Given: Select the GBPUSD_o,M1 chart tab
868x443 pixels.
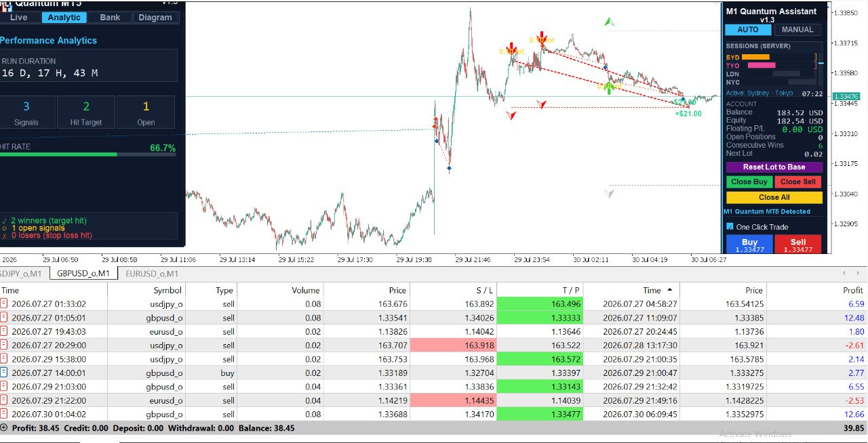Looking at the screenshot, I should click(83, 274).
